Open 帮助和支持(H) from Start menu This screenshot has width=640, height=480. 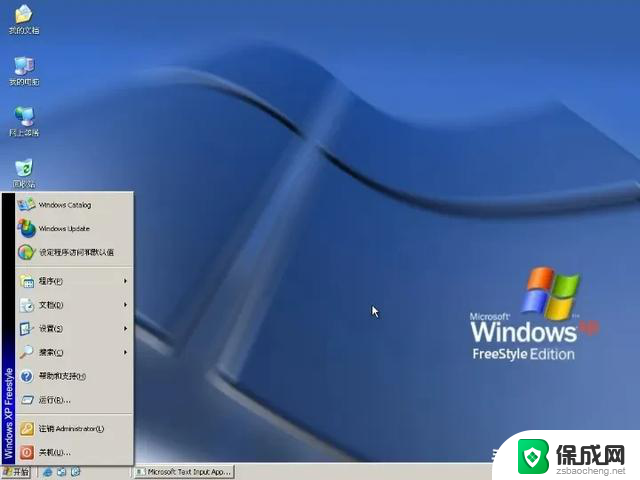tap(74, 376)
